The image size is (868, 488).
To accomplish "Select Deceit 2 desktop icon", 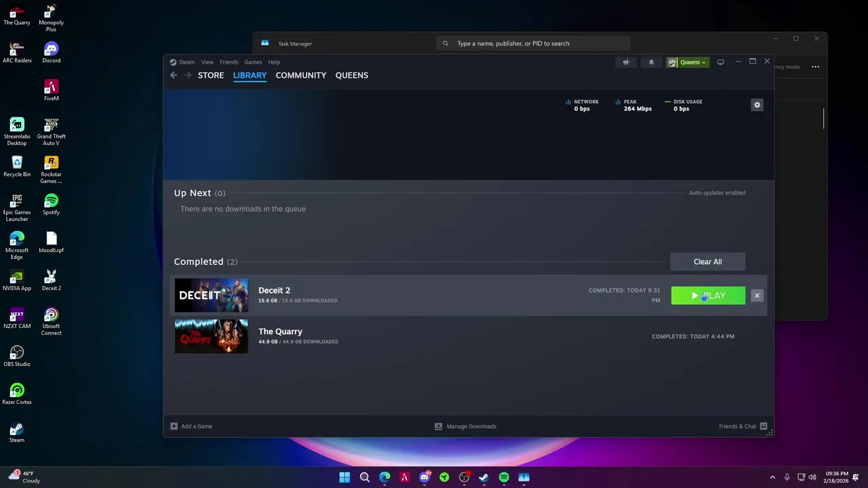I will 51,281.
